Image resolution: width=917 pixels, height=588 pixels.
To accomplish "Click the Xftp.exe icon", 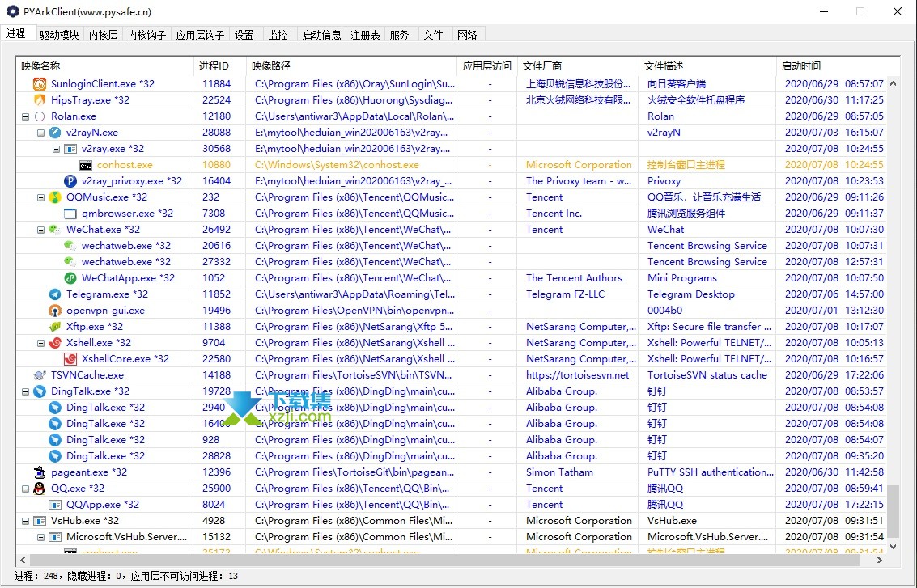I will pos(55,327).
